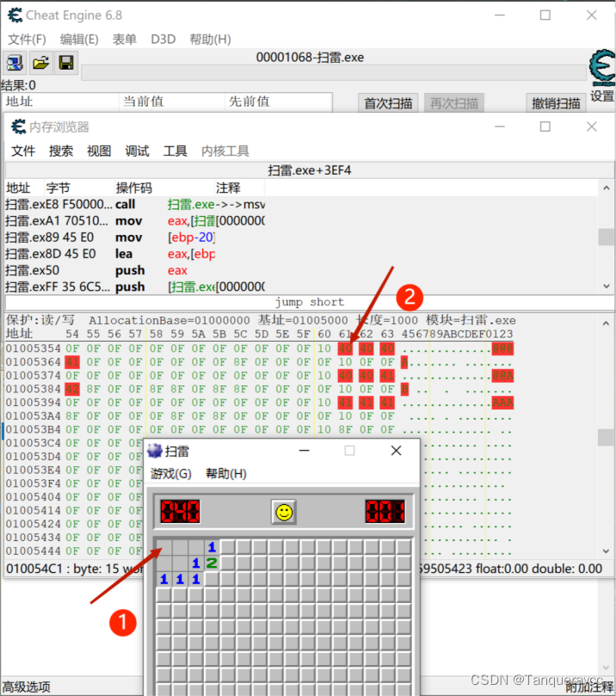Click hex address 01005354
The image size is (616, 696).
pos(33,348)
